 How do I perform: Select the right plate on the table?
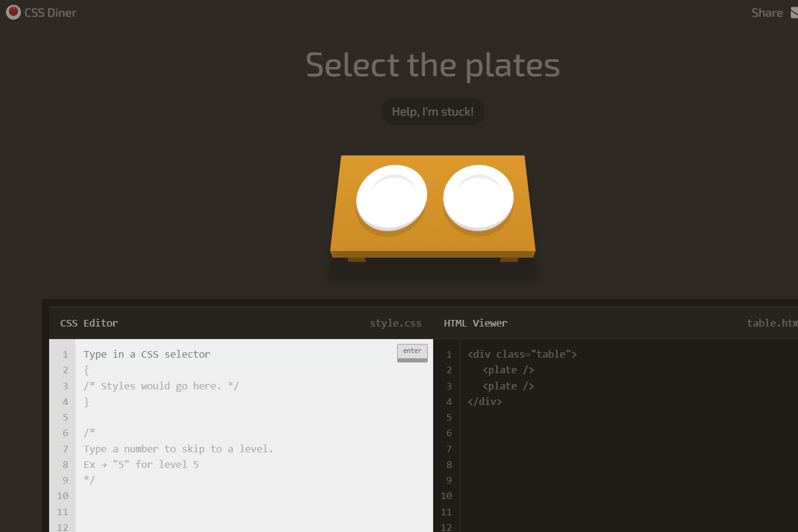click(478, 198)
